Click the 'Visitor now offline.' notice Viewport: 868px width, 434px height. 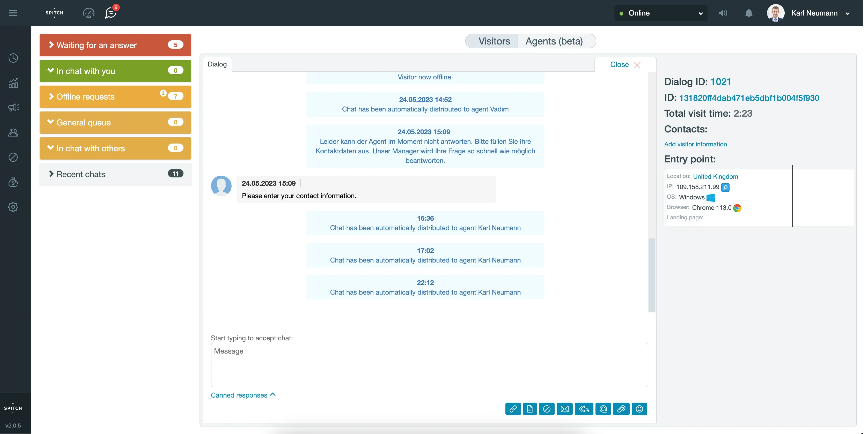[425, 77]
